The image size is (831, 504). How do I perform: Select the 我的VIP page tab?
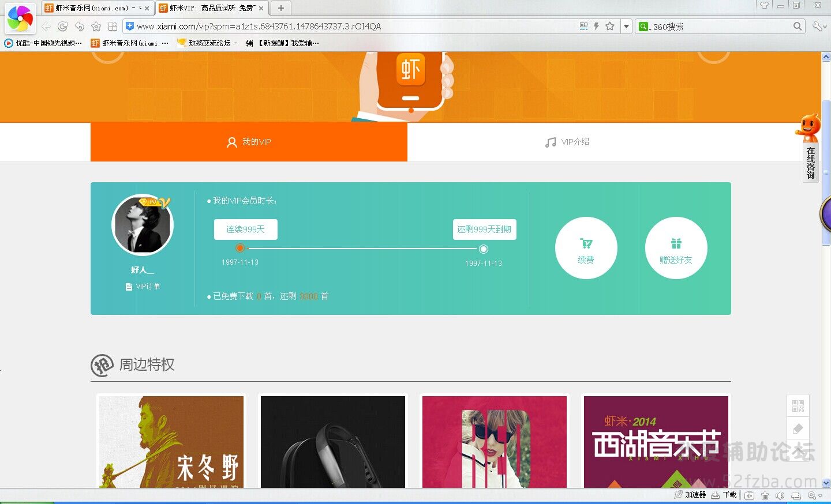pyautogui.click(x=249, y=142)
